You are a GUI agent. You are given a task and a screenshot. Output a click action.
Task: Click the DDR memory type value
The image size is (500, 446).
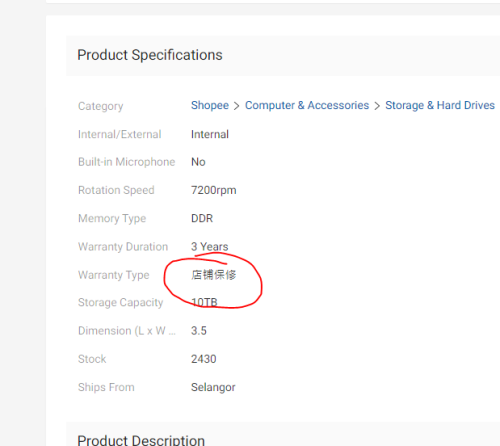202,218
